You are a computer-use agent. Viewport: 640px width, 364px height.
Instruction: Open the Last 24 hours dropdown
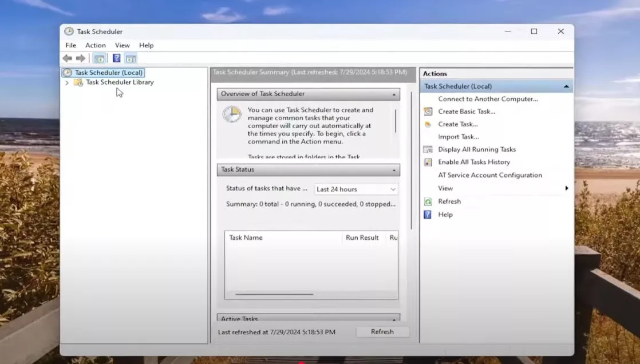point(356,189)
